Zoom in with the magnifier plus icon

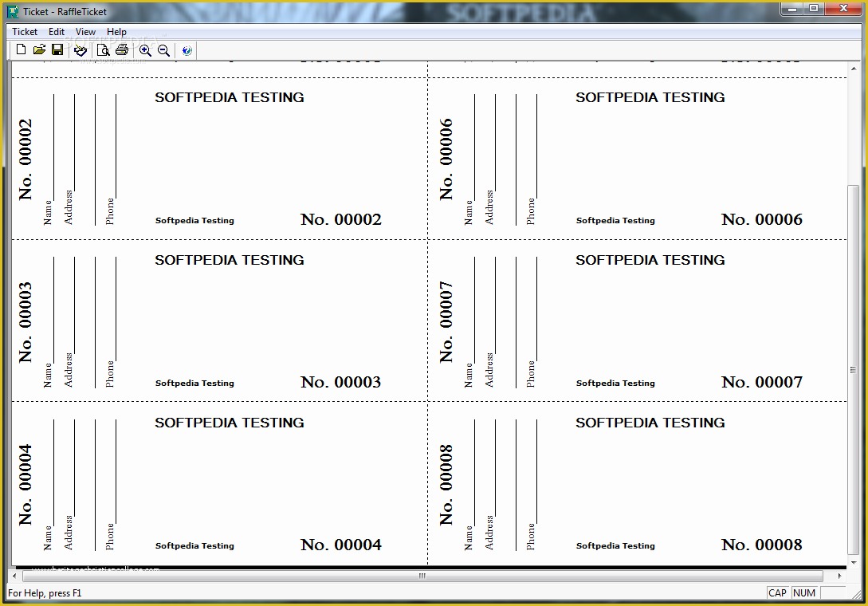click(x=145, y=50)
